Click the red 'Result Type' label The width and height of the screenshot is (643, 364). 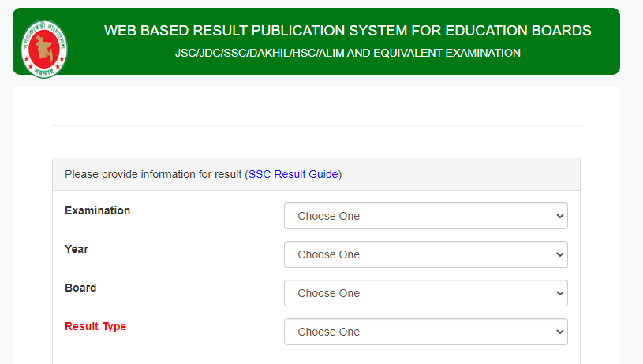[x=95, y=326]
